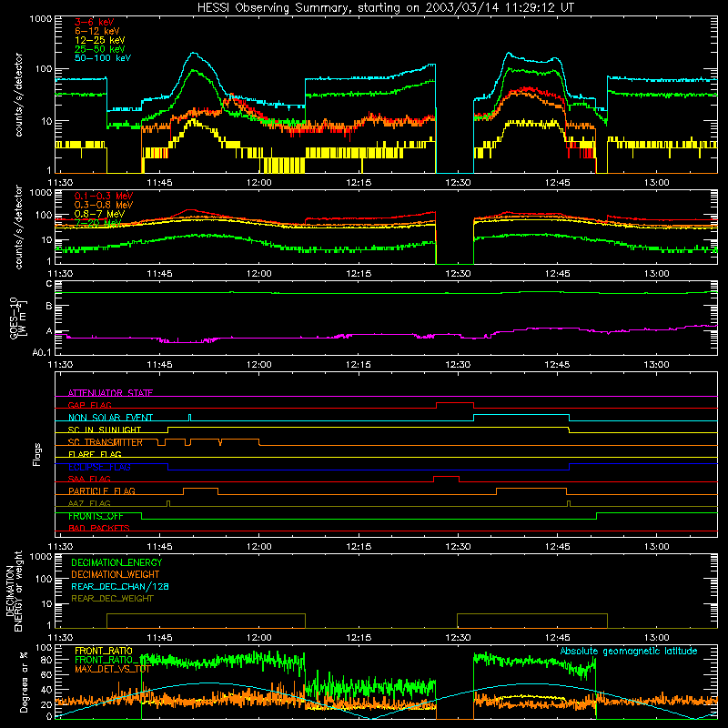
Task: Pick the PARTICLE_FLAG label
Action: 102,491
